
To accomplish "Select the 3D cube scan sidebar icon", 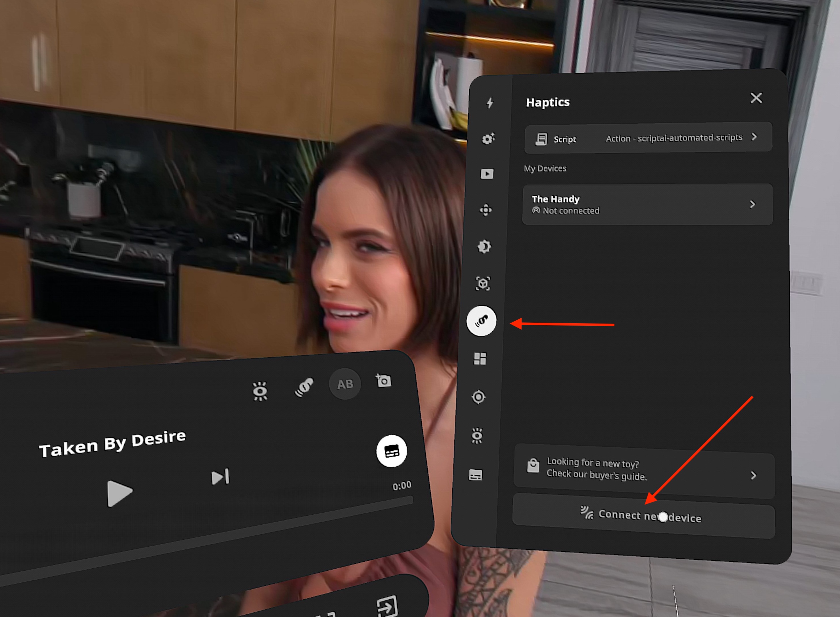I will pyautogui.click(x=483, y=283).
